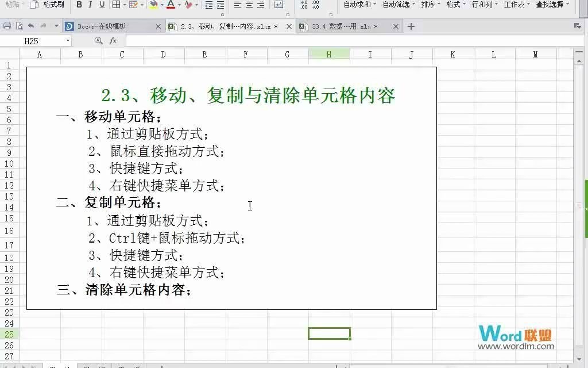588x368 pixels.
Task: Toggle italic formatting
Action: pos(89,5)
